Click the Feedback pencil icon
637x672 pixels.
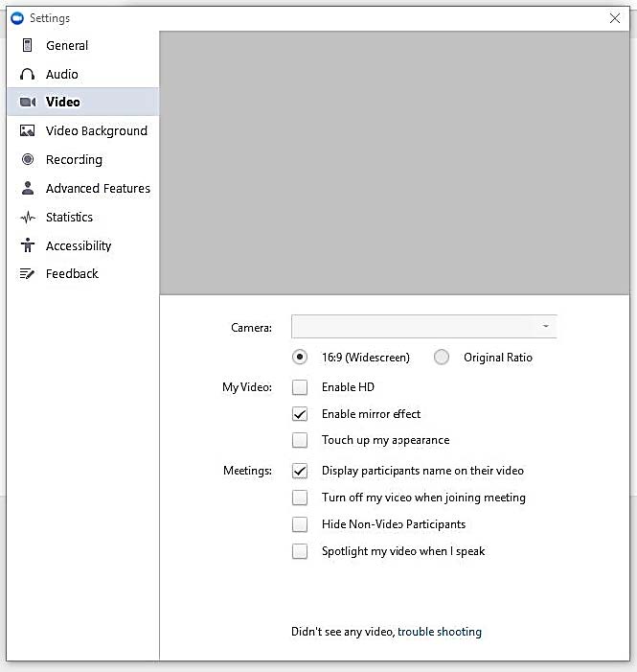click(x=27, y=274)
